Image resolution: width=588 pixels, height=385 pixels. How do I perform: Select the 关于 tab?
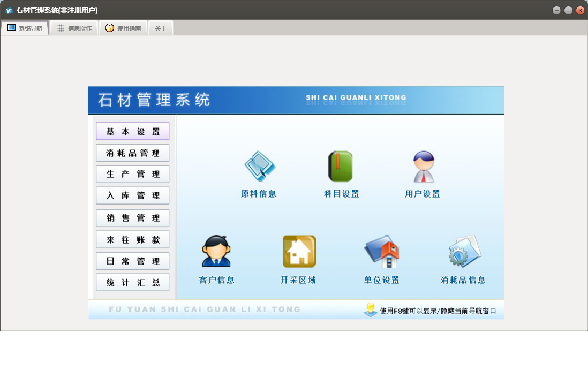pos(161,28)
